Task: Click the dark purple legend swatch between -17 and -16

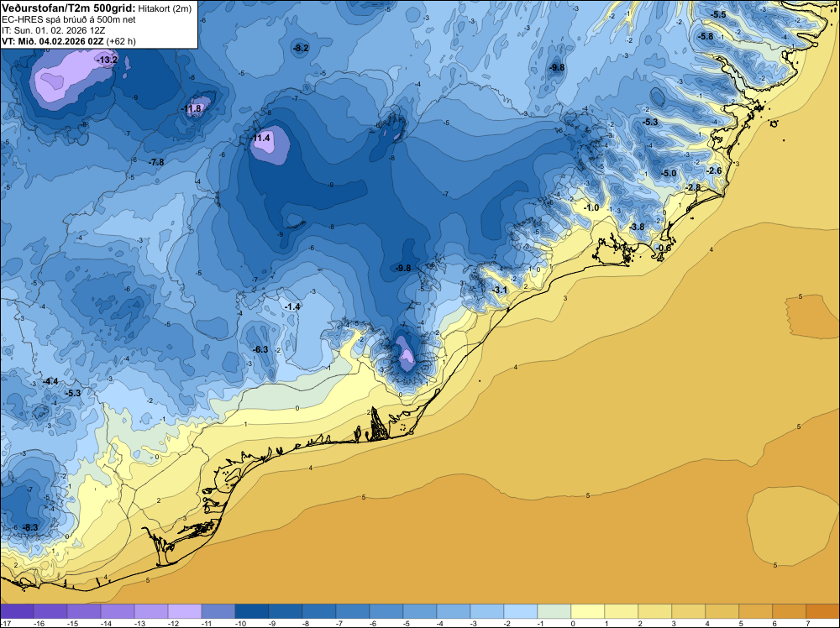Action: click(17, 611)
